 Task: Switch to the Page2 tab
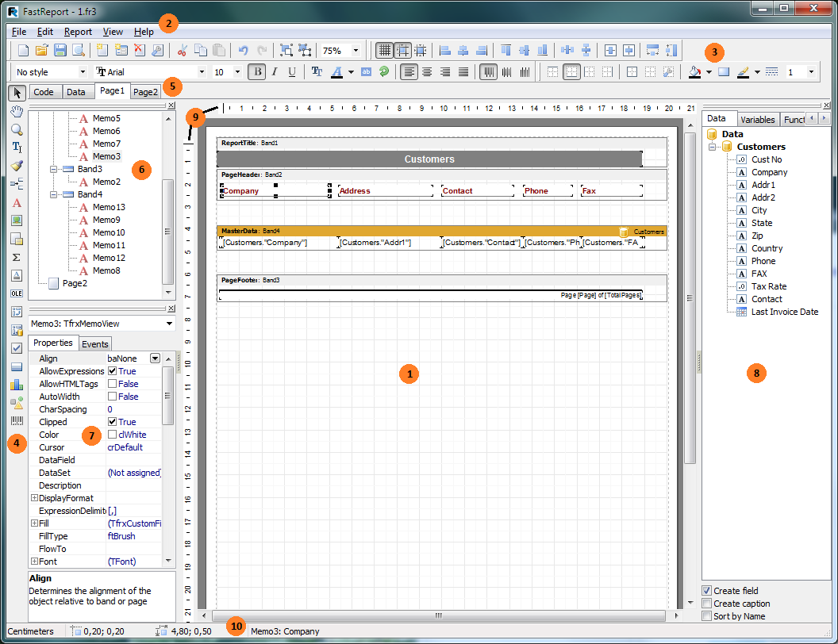pyautogui.click(x=145, y=92)
